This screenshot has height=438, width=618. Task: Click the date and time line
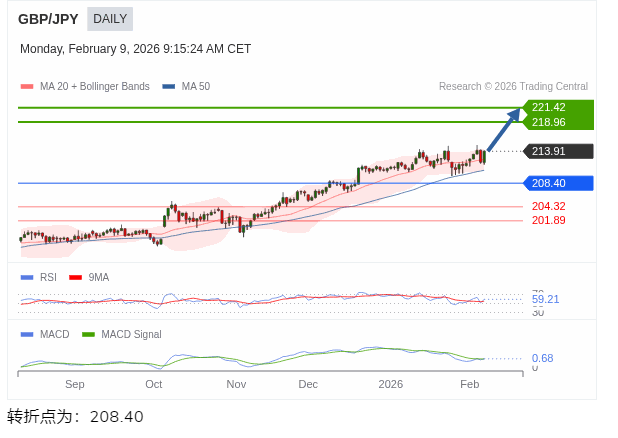pyautogui.click(x=136, y=49)
